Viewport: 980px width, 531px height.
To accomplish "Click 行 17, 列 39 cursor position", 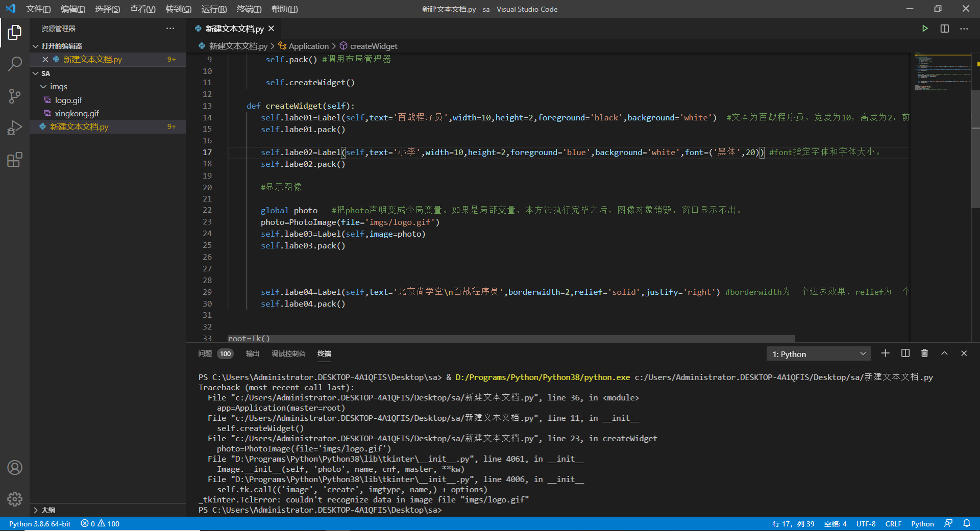I will (793, 524).
